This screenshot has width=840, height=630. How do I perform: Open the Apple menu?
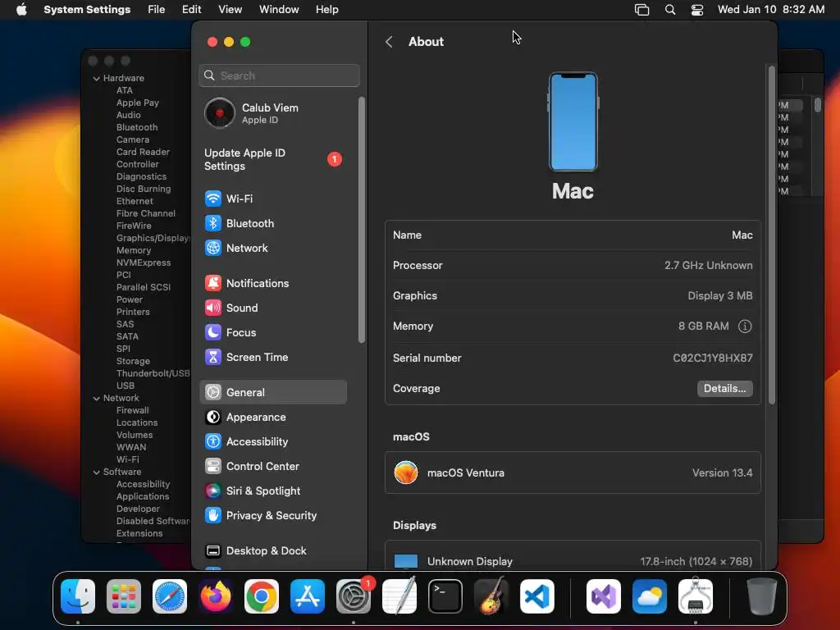21,9
